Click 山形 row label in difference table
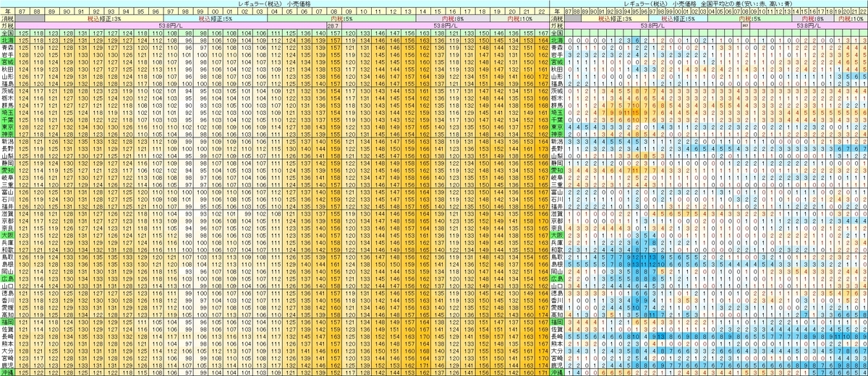This screenshot has height=376, width=868. [558, 77]
